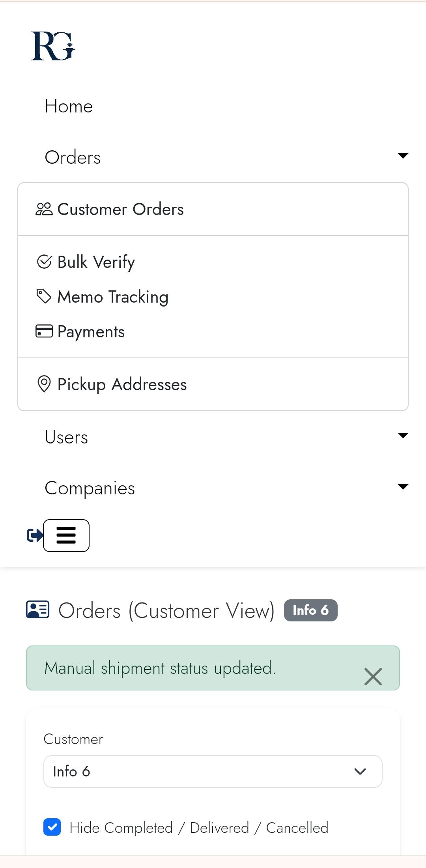Dismiss the shipment status updated alert

click(x=373, y=676)
